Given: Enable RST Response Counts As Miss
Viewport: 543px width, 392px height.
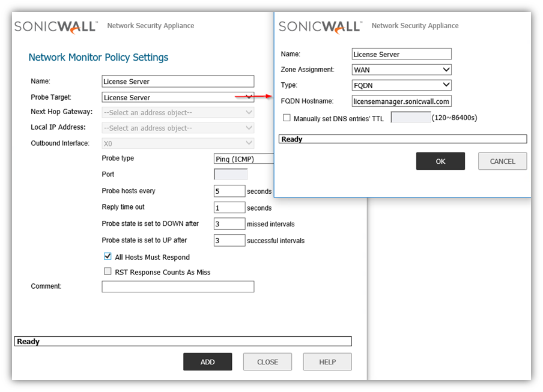Looking at the screenshot, I should (x=108, y=271).
